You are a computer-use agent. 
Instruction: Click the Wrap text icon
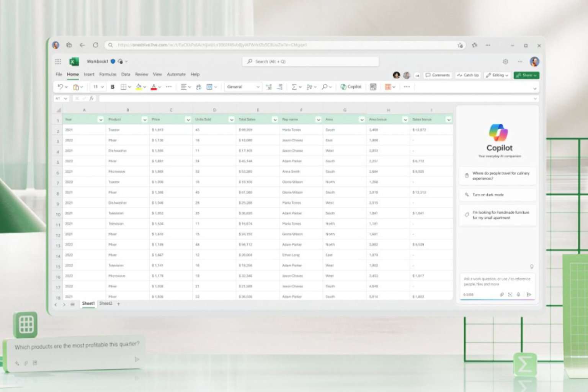point(198,87)
